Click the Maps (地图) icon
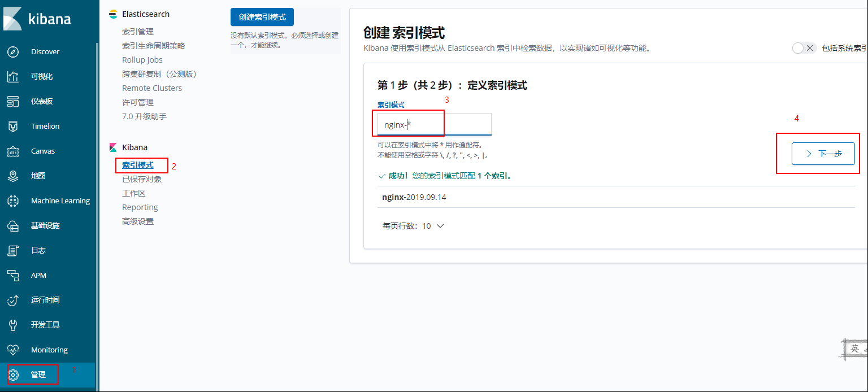The width and height of the screenshot is (868, 392). [x=13, y=176]
